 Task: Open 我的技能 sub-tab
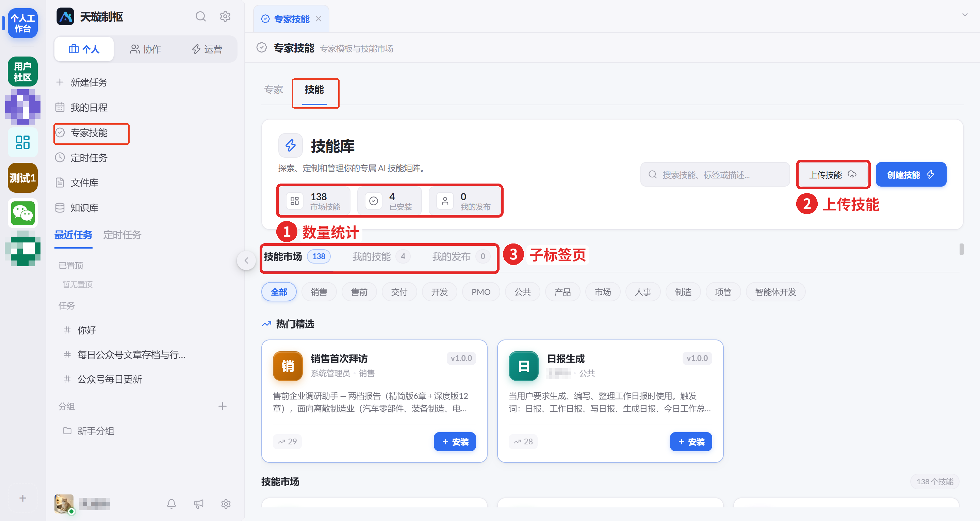coord(381,256)
